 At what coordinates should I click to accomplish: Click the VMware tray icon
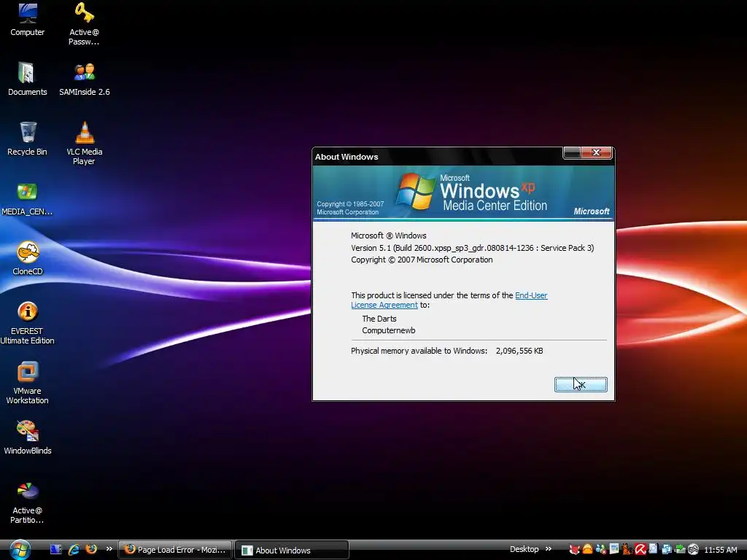pos(667,550)
